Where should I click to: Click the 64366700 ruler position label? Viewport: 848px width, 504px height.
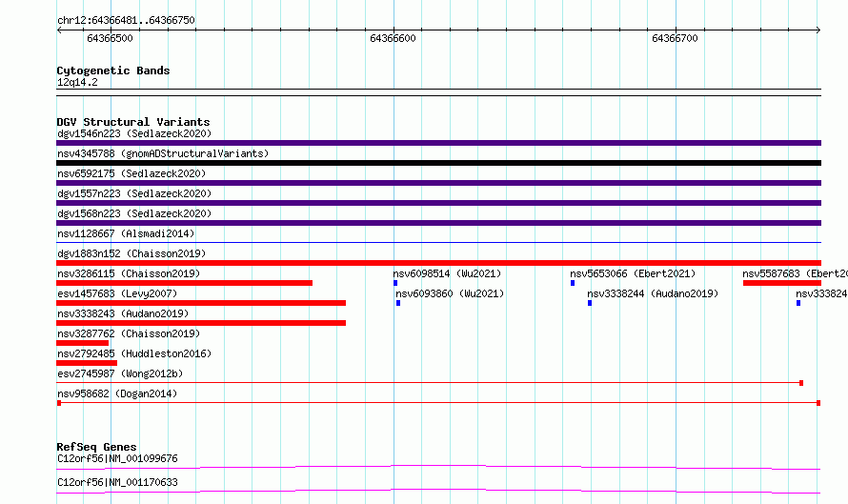[675, 38]
